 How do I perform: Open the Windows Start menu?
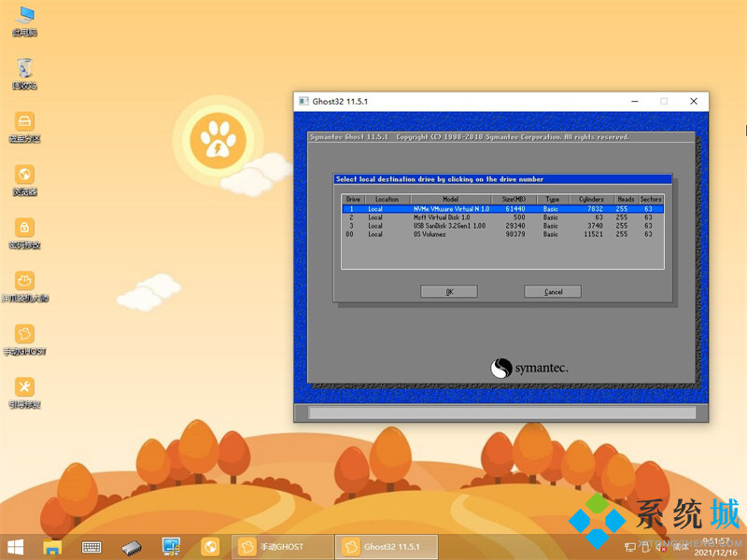pyautogui.click(x=15, y=547)
